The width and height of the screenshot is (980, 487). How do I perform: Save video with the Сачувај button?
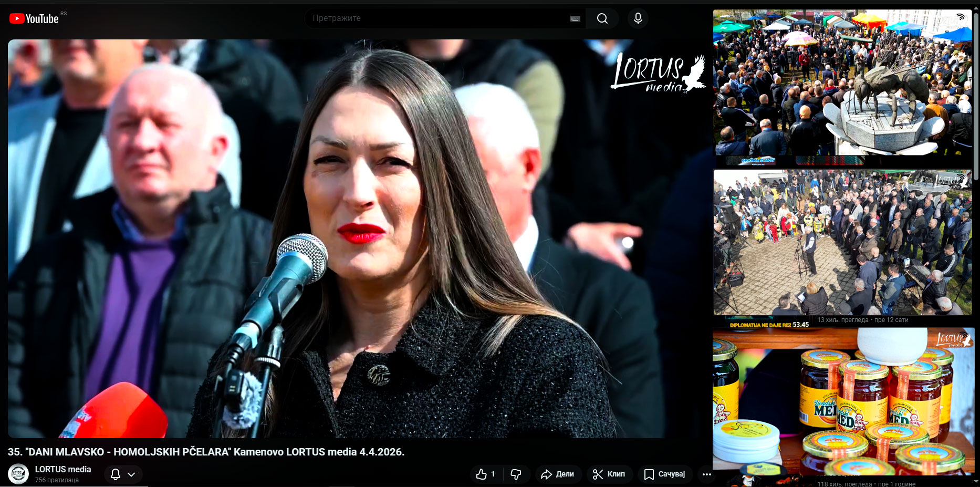(x=665, y=474)
